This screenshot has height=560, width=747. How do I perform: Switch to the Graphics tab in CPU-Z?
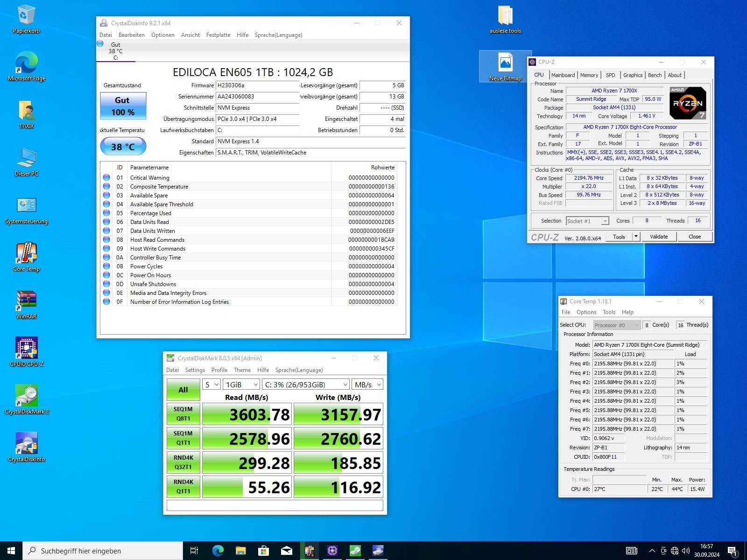(x=633, y=75)
